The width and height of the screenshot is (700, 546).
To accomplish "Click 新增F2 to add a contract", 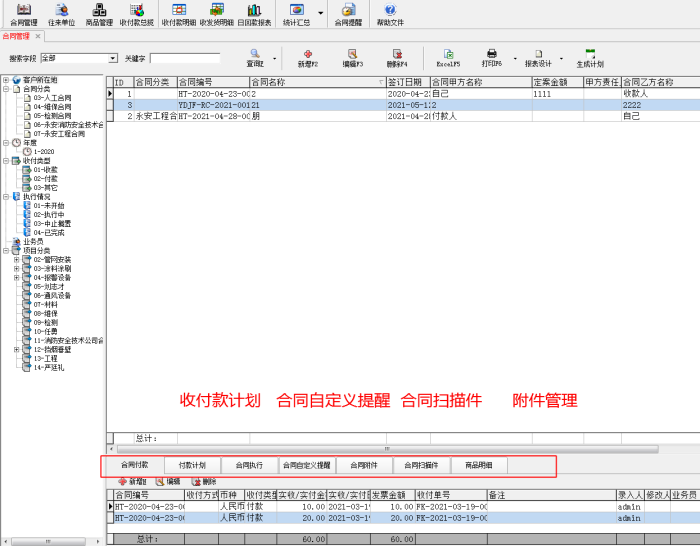I will point(306,57).
